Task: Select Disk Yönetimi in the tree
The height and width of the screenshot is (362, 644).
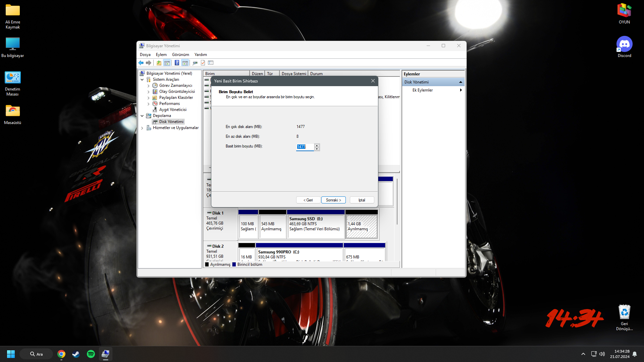Action: [171, 122]
